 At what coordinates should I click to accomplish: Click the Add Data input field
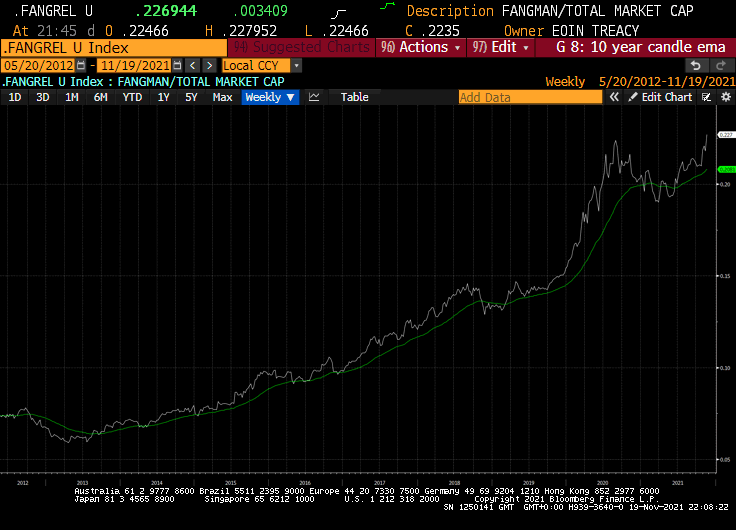point(530,97)
